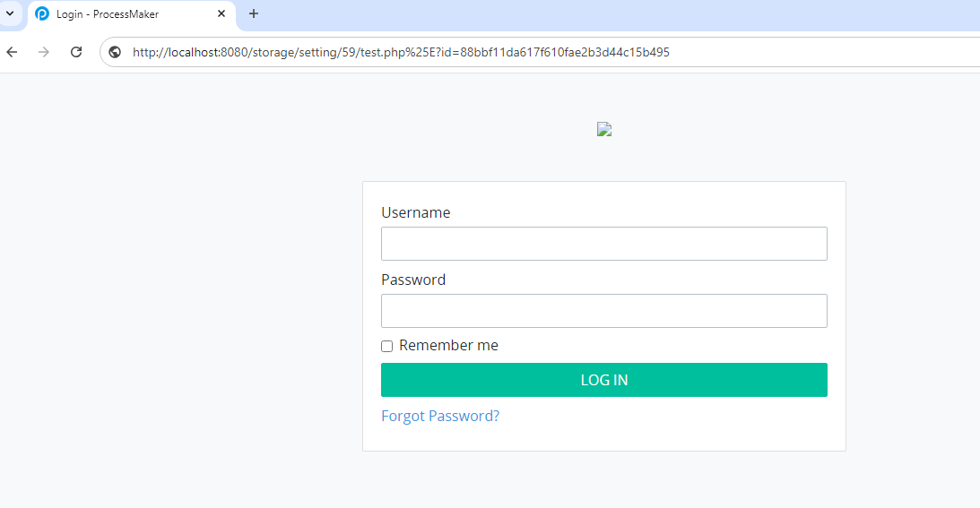
Task: Enable the Remember me checkbox
Action: [x=386, y=346]
